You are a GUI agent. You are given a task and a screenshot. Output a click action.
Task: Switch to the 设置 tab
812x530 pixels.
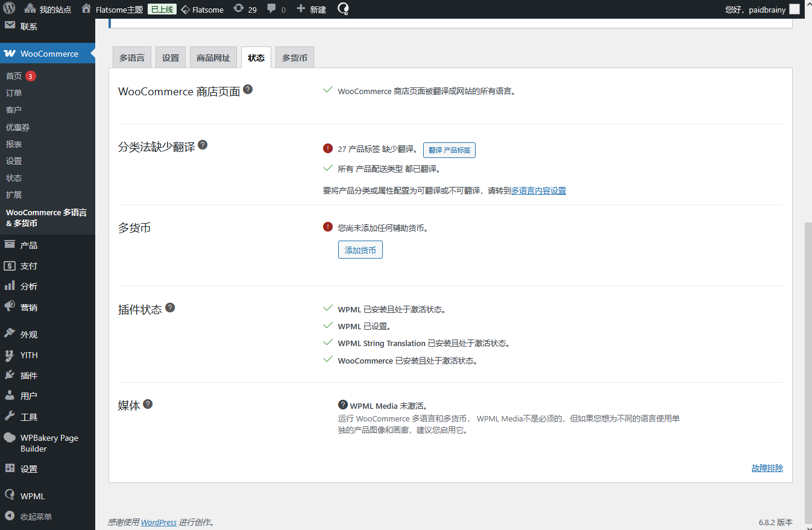[171, 58]
